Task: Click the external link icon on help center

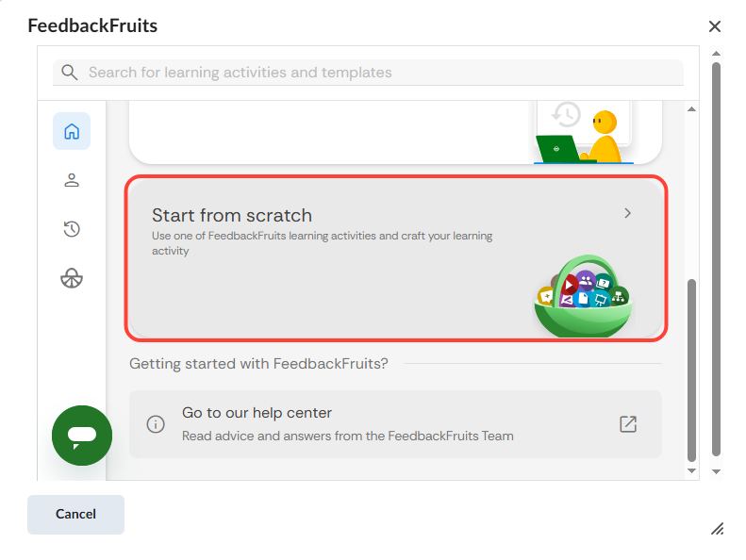Action: pyautogui.click(x=628, y=424)
